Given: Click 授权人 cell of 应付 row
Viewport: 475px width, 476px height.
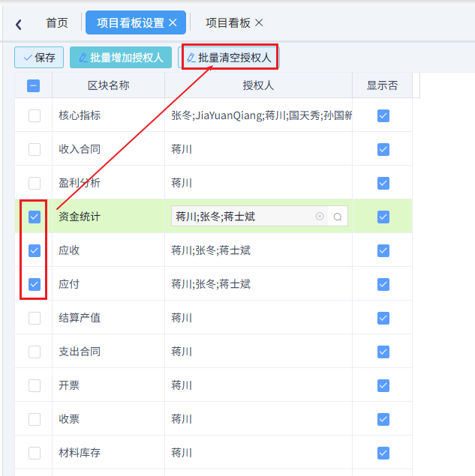Looking at the screenshot, I should pos(258,284).
